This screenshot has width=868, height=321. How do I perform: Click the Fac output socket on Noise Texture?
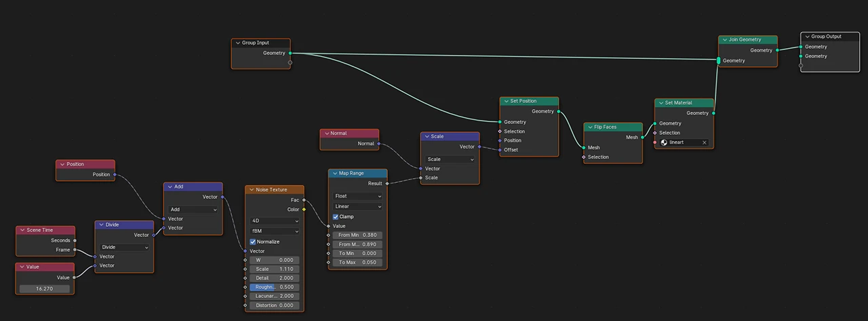click(x=304, y=200)
